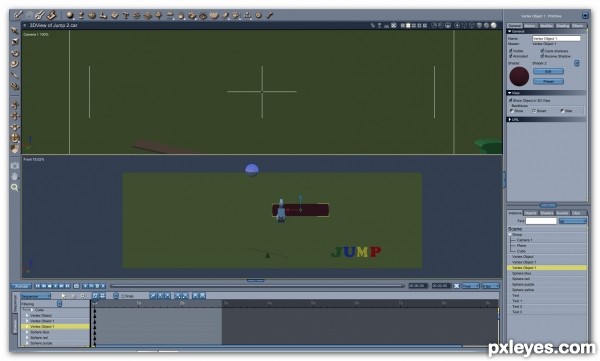Select the Hide backfaces radio button

click(562, 111)
